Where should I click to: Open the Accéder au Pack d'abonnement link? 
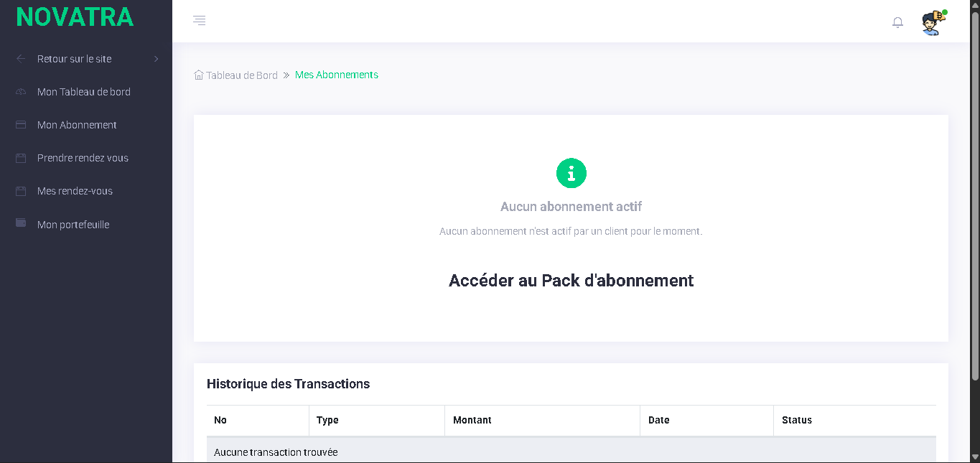571,281
